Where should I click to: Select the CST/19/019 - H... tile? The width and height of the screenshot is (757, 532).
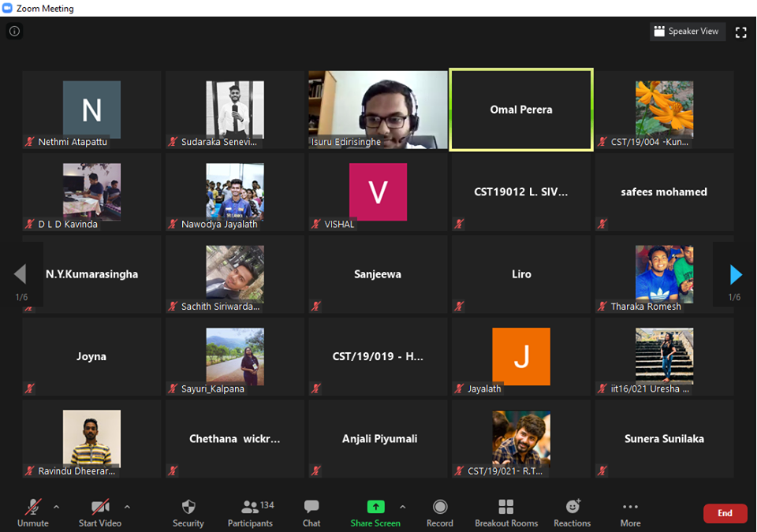(x=378, y=357)
